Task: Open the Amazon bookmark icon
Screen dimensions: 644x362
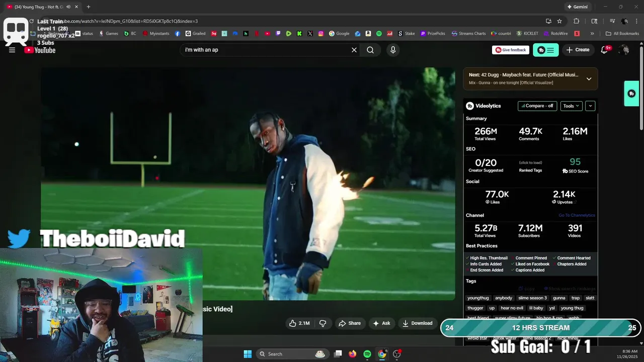Action: pyautogui.click(x=368, y=34)
